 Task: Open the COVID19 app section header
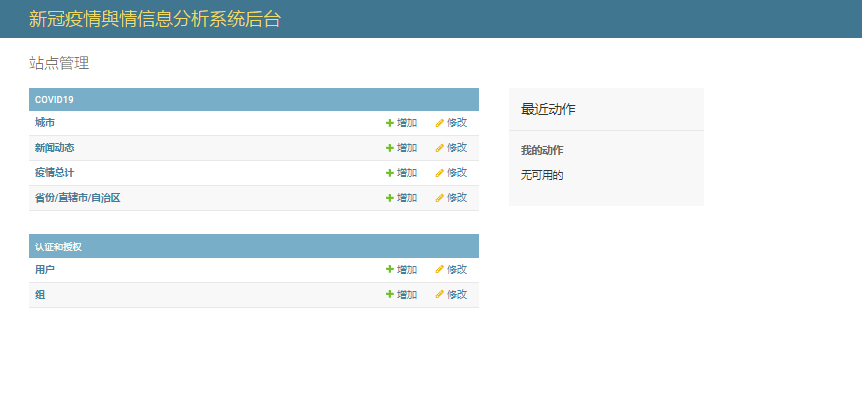[x=54, y=100]
